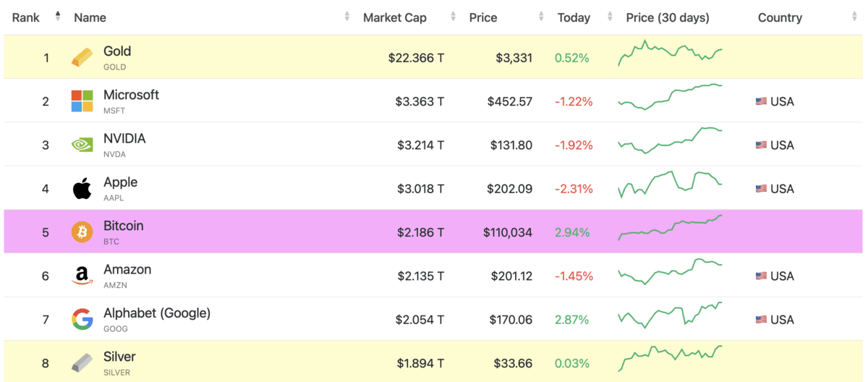Click Gold's 30-day price sparkline
Viewport: 868px width, 382px height.
670,53
